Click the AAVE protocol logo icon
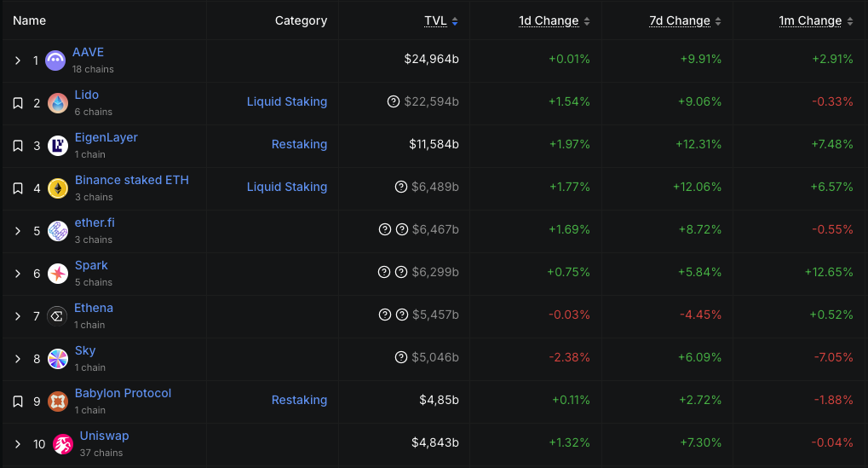868x468 pixels. pos(55,61)
